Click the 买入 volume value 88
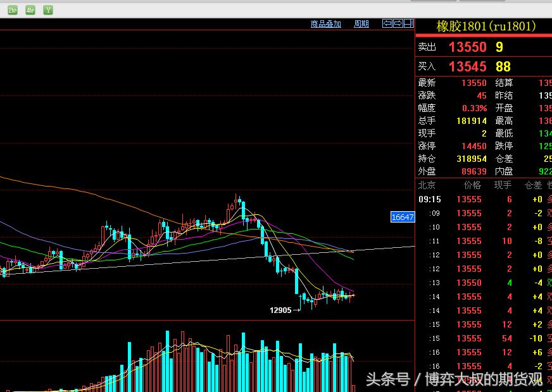Viewport: 552px width, 392px height. [x=503, y=66]
